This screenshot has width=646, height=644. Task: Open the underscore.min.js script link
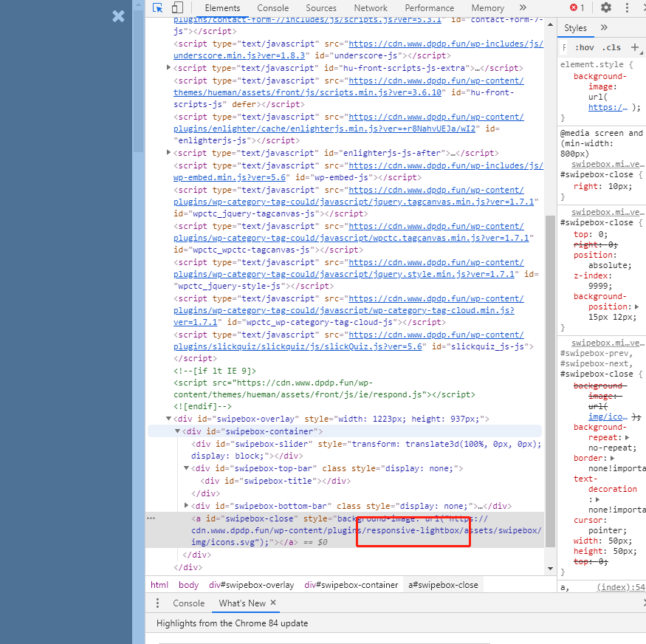coord(358,49)
